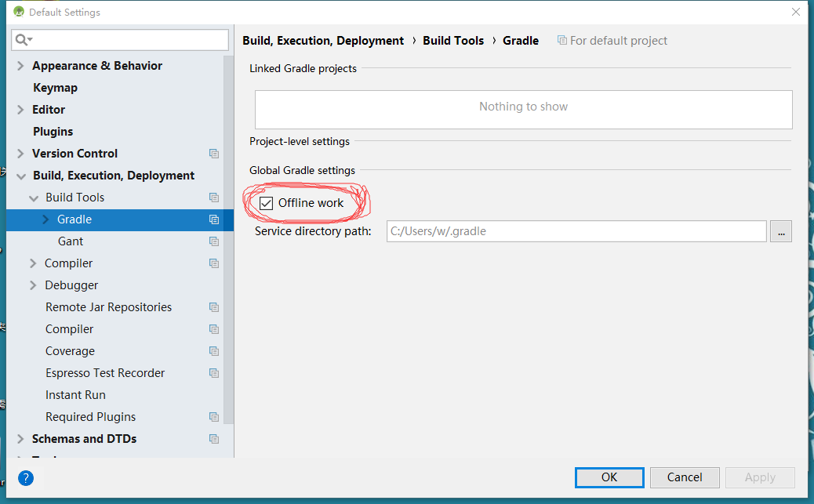814x504 pixels.
Task: Browse for service directory with ellipsis button
Action: click(x=781, y=231)
